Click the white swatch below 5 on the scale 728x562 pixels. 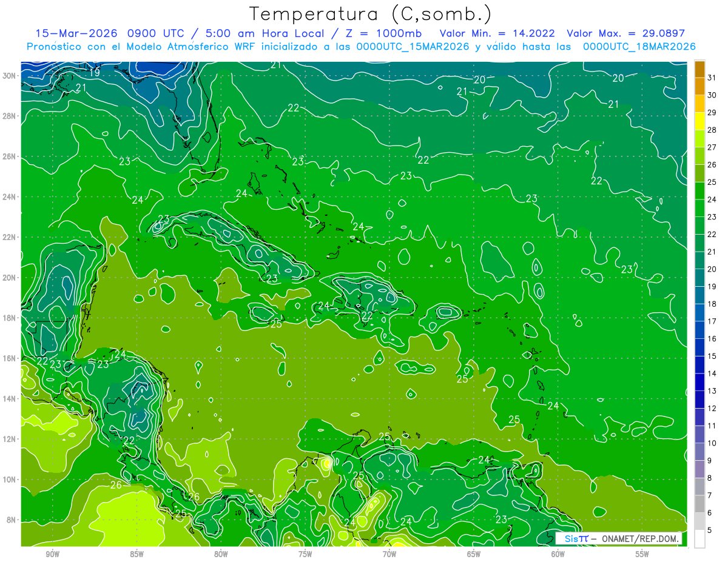click(699, 539)
